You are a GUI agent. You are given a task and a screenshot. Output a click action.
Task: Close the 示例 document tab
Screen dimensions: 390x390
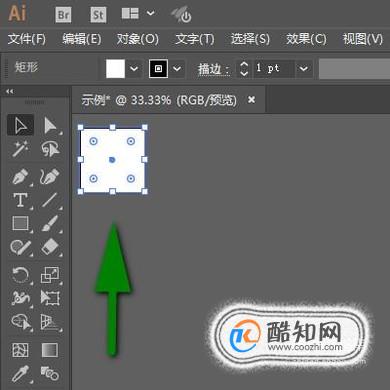point(252,99)
